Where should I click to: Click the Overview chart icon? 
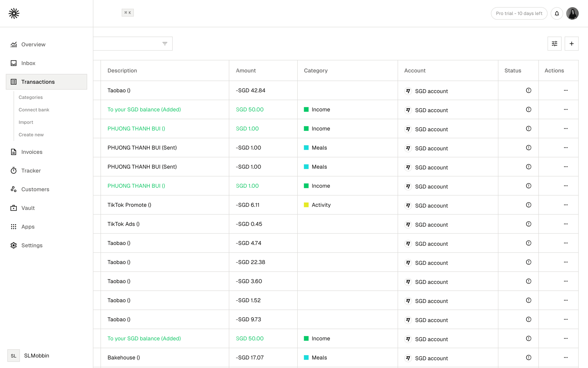click(x=13, y=44)
